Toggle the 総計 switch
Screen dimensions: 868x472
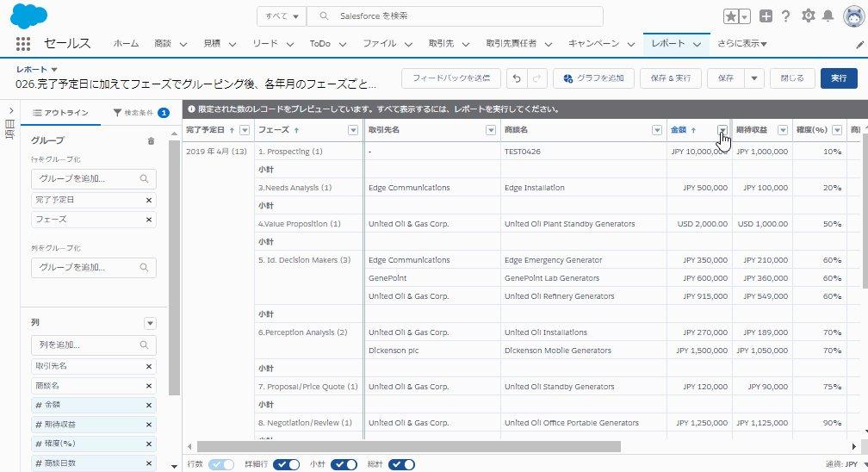[x=401, y=465]
